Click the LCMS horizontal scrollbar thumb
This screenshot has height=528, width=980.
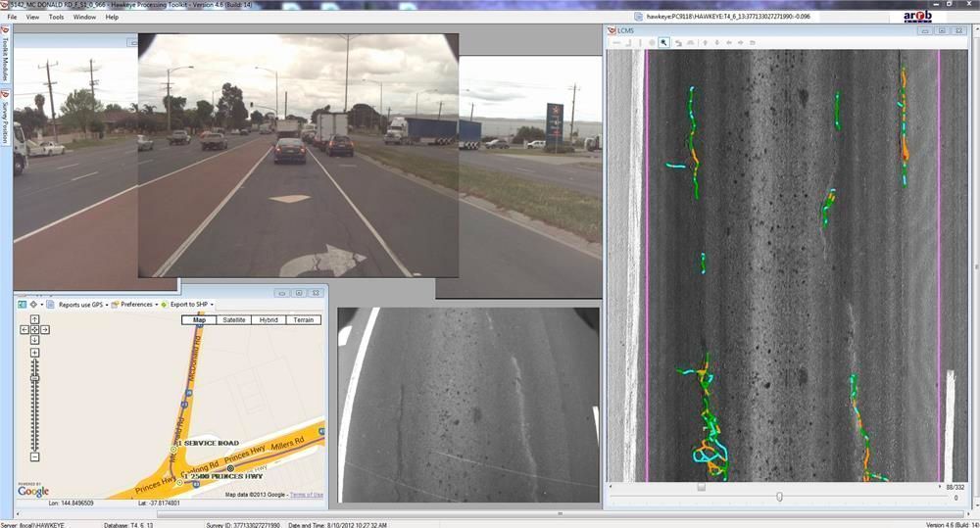(x=702, y=487)
